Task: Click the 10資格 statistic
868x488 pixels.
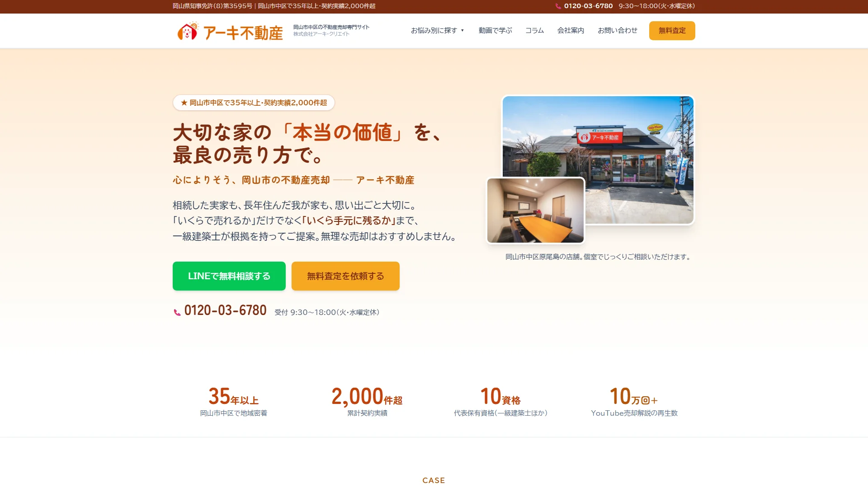Action: point(500,396)
